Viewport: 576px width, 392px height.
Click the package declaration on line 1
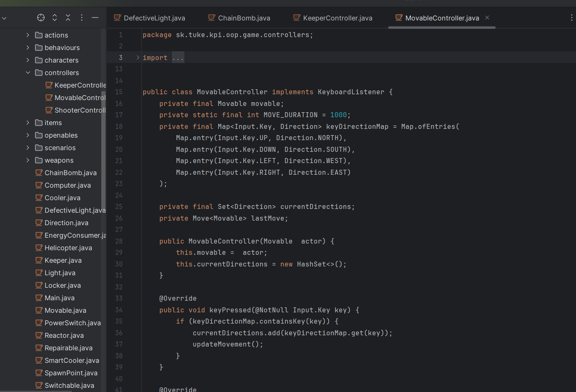(x=228, y=35)
